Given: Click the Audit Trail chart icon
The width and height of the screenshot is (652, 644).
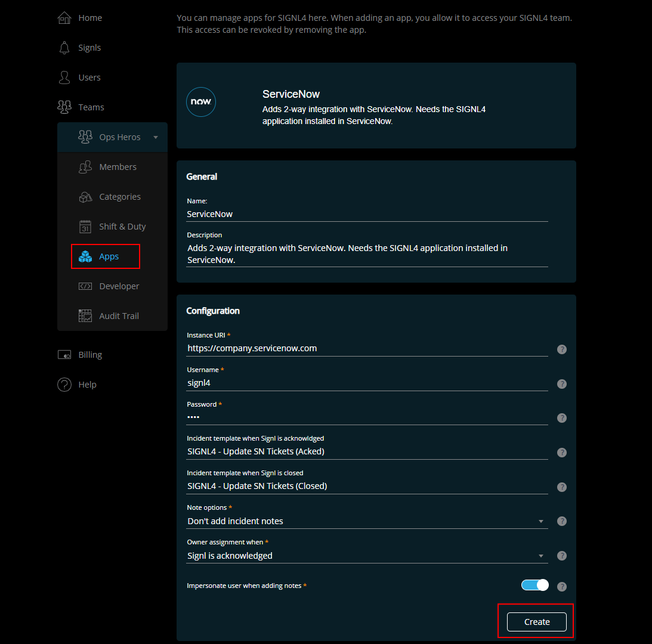Looking at the screenshot, I should pos(85,316).
